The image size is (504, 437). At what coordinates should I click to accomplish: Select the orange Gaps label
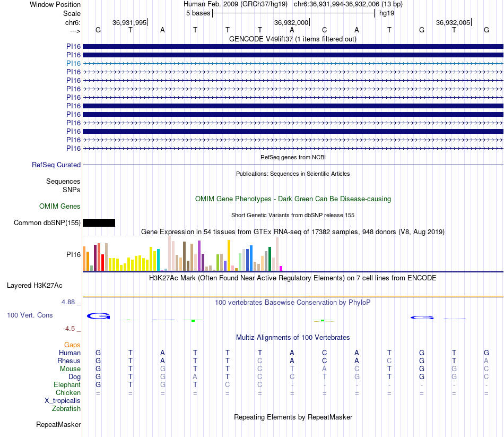72,345
